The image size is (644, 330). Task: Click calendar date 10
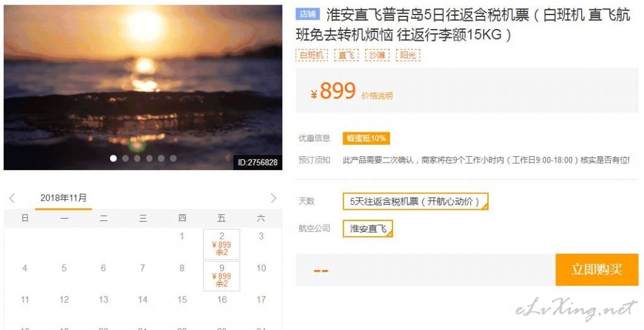click(x=261, y=268)
